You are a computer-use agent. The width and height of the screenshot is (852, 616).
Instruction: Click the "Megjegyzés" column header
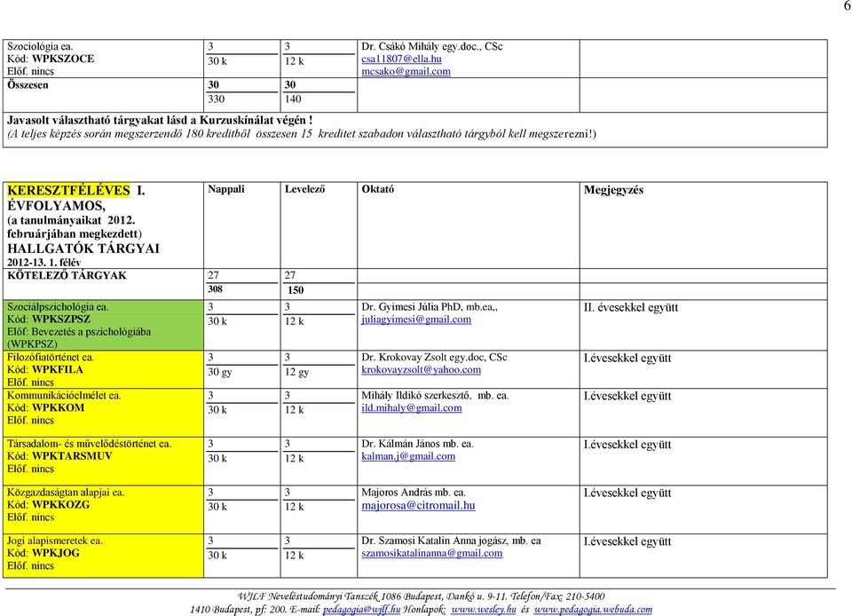point(613,190)
